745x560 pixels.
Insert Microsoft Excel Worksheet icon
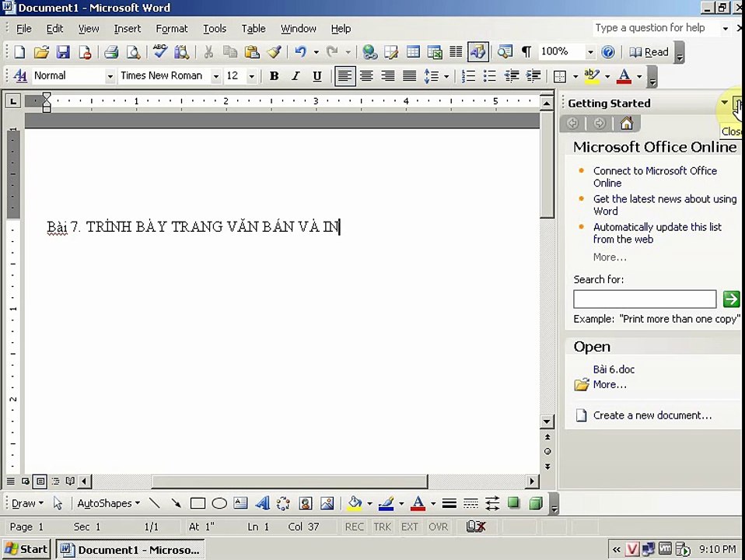(434, 52)
